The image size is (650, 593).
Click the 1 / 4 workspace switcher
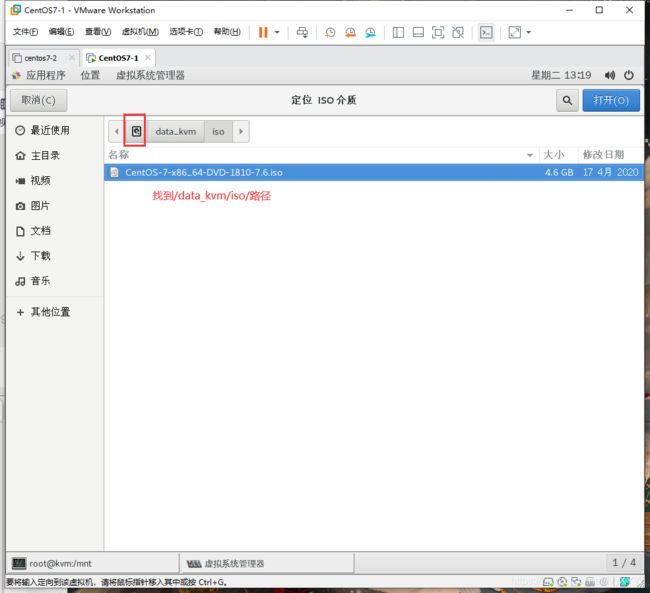(624, 563)
